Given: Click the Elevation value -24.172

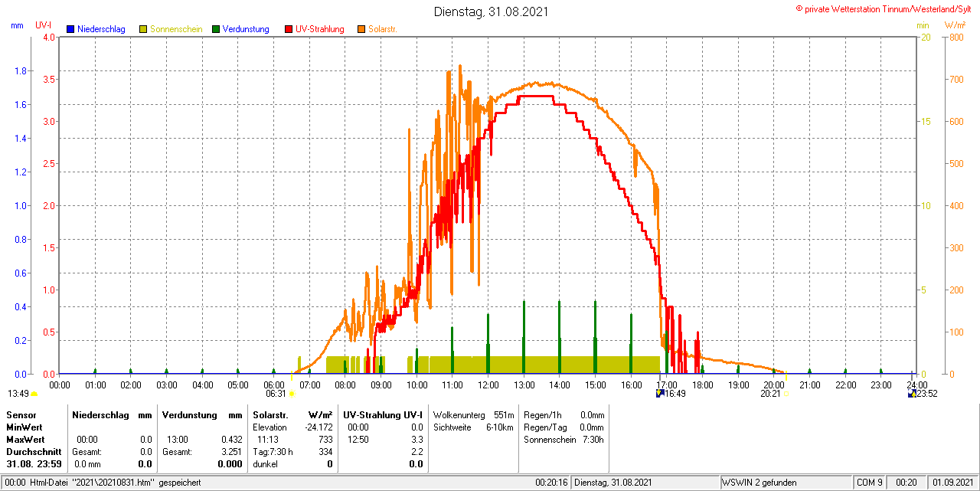Looking at the screenshot, I should click(x=319, y=427).
